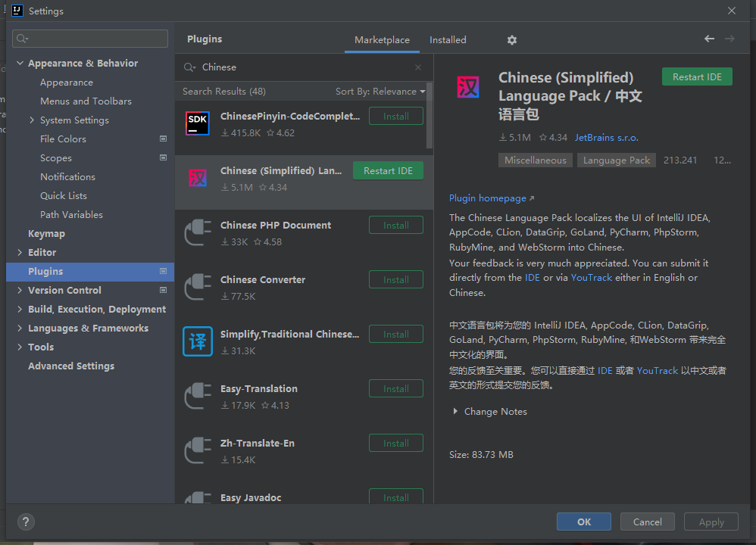Click the Language Pack tag
Viewport: 756px width, 545px height.
(x=616, y=160)
